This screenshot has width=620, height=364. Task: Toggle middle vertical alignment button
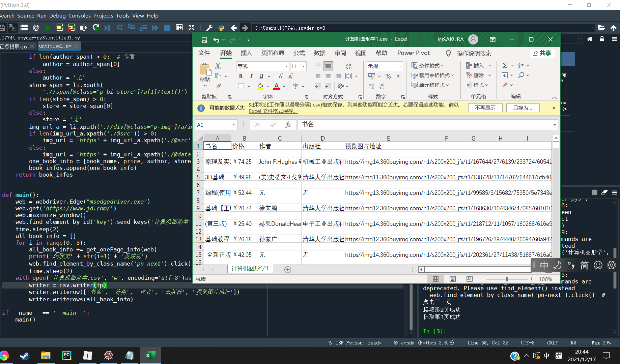(x=328, y=66)
